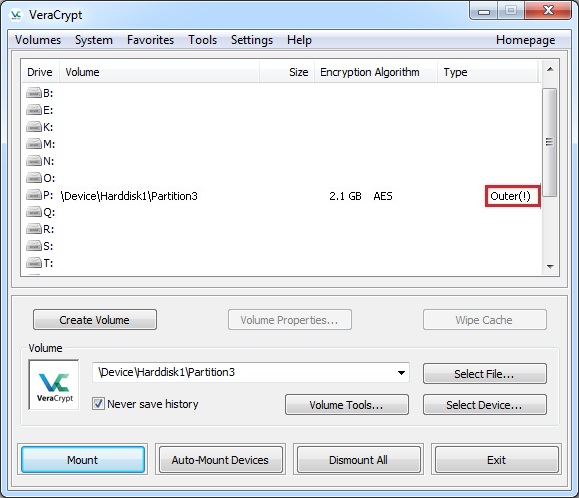Screen dimensions: 579x498
Task: Click the Volume column header
Action: [x=159, y=72]
